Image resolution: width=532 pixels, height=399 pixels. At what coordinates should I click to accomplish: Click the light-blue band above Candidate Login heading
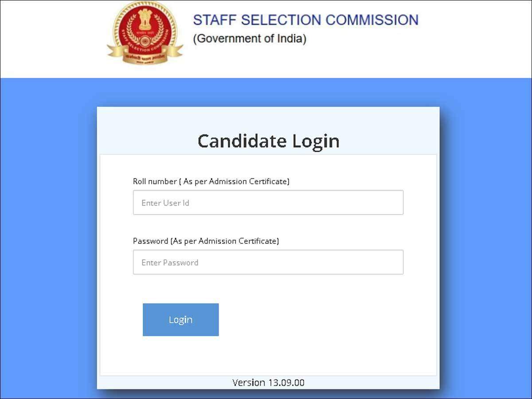pos(268,118)
